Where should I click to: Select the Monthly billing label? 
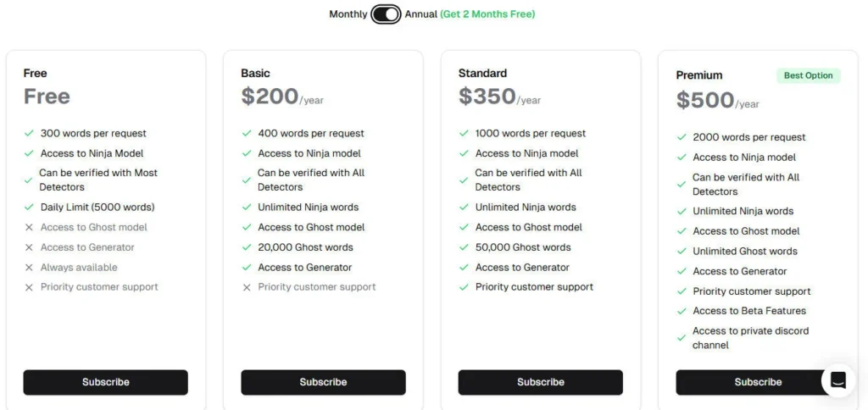click(x=348, y=14)
